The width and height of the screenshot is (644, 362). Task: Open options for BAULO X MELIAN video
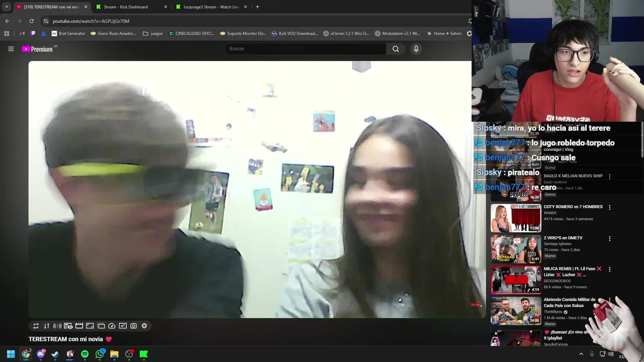coord(609,176)
